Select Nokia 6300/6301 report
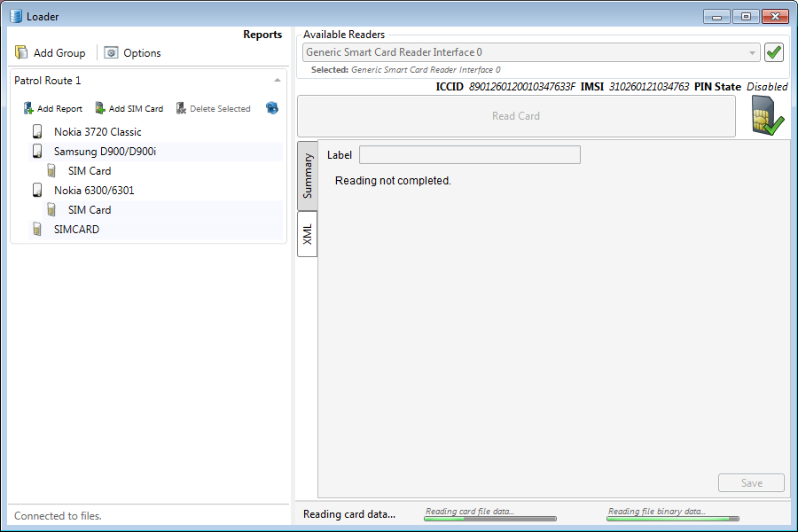This screenshot has height=532, width=798. point(94,191)
